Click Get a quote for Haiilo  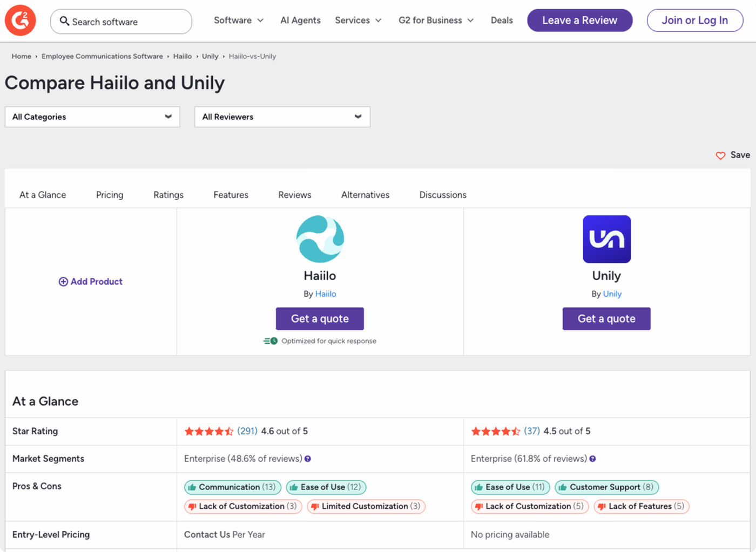(320, 319)
